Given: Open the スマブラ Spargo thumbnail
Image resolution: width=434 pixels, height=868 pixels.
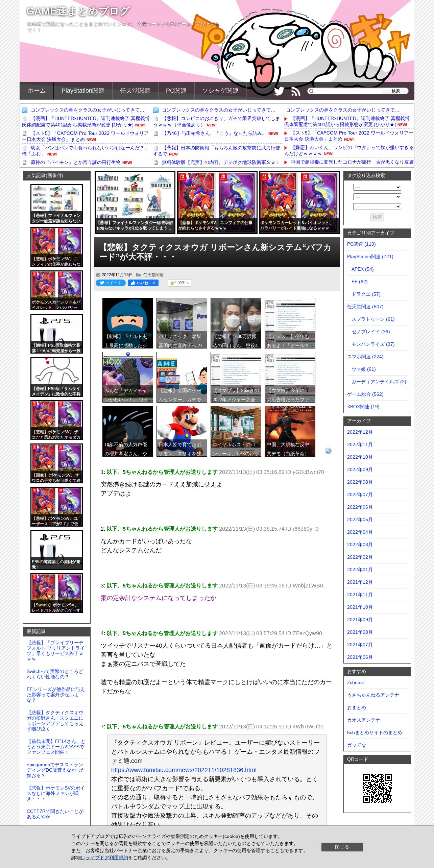Looking at the screenshot, I should (x=236, y=377).
